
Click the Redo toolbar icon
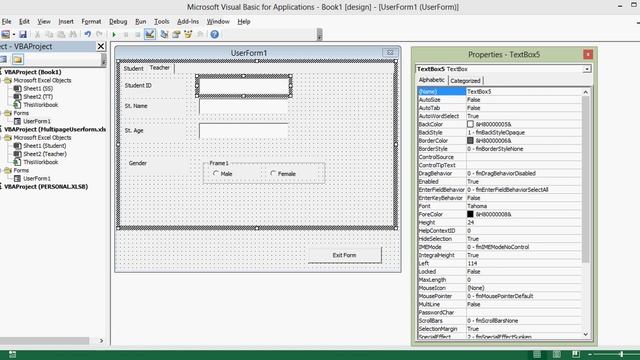(x=99, y=34)
